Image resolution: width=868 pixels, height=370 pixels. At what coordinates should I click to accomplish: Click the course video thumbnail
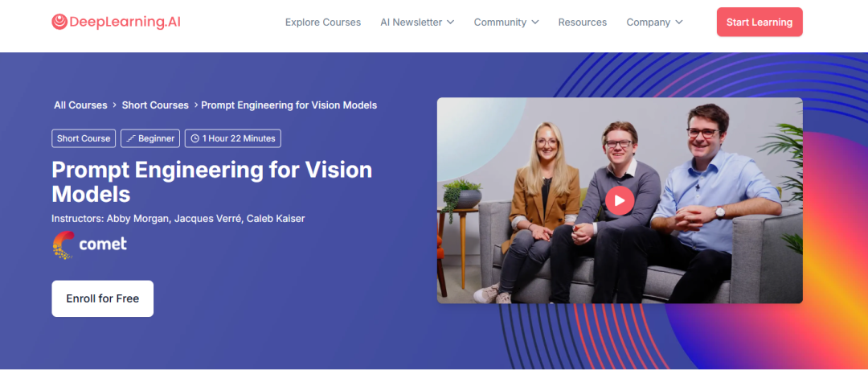point(620,200)
